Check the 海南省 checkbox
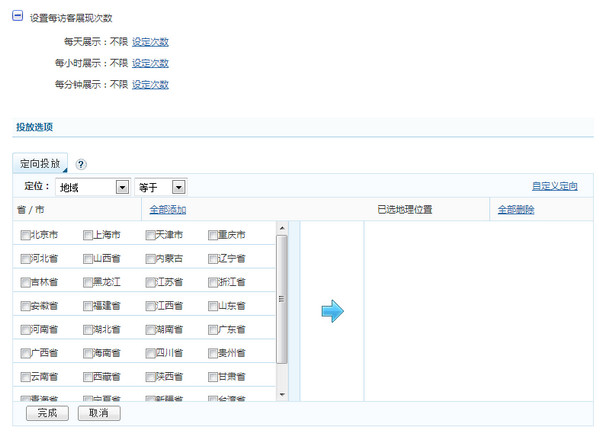The height and width of the screenshot is (434, 600). [88, 354]
